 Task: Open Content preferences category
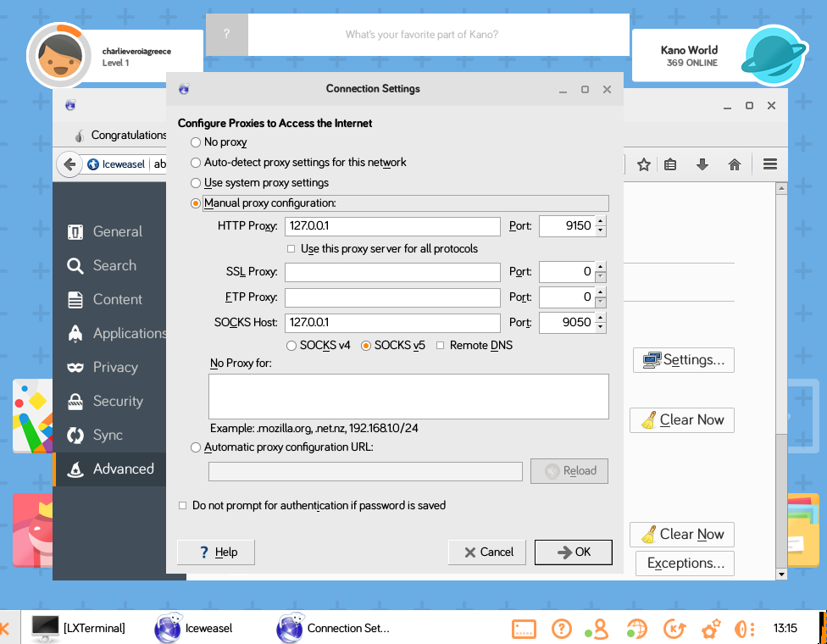109,300
